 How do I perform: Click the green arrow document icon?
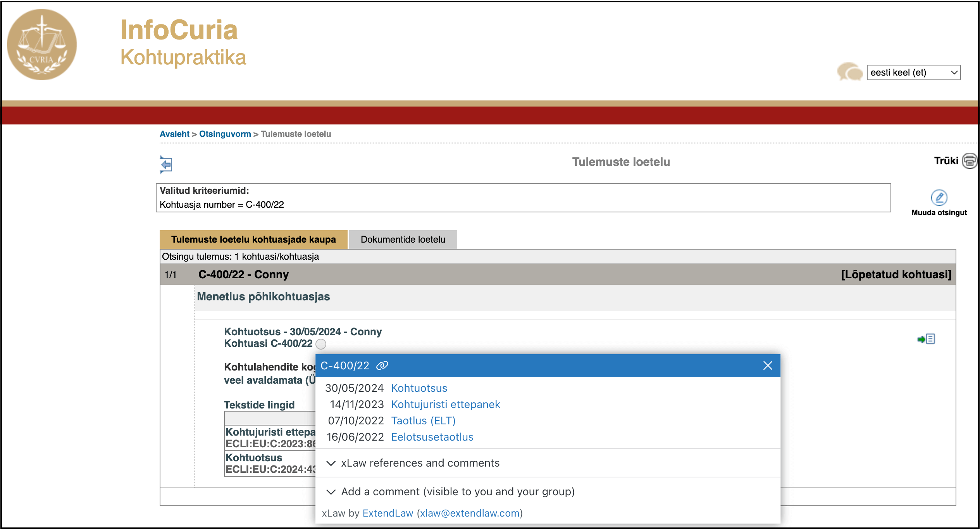(926, 339)
